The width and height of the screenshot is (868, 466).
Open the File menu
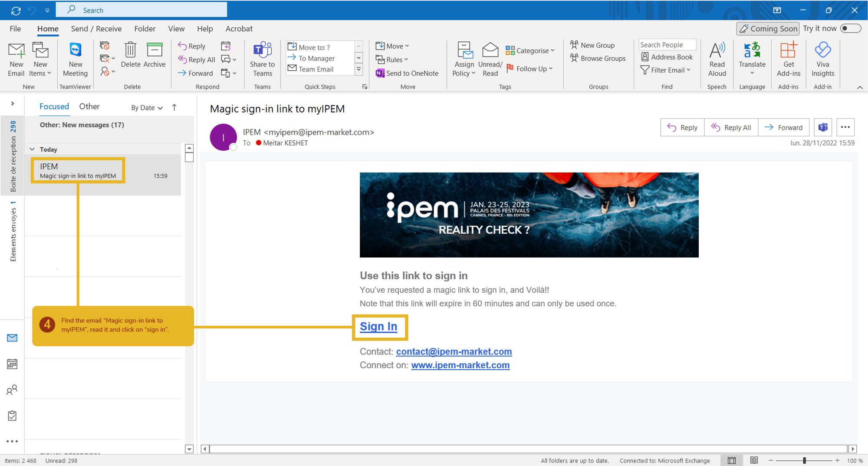click(x=15, y=29)
